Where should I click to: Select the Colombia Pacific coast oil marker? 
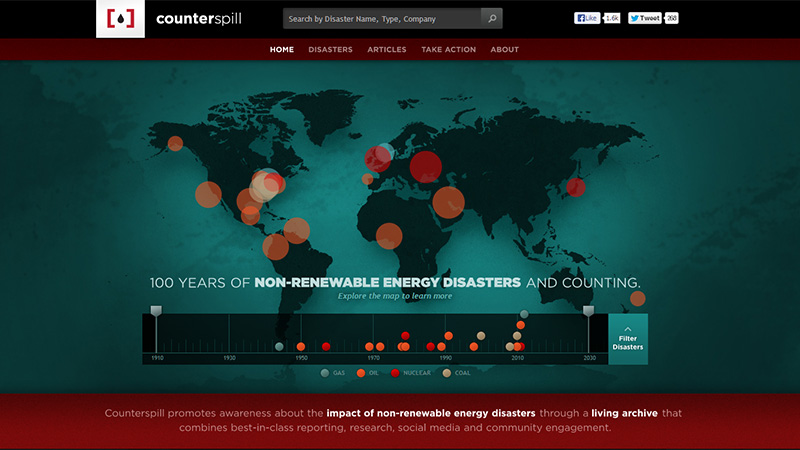pos(276,246)
